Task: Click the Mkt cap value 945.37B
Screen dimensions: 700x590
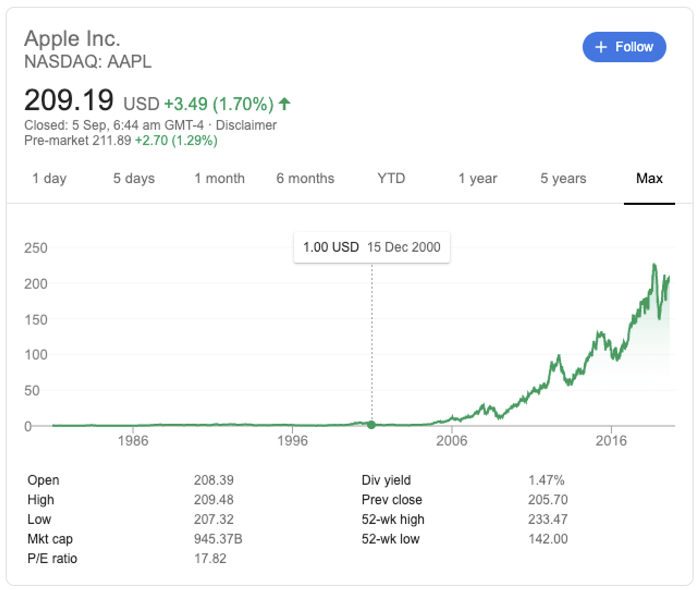Action: [218, 539]
